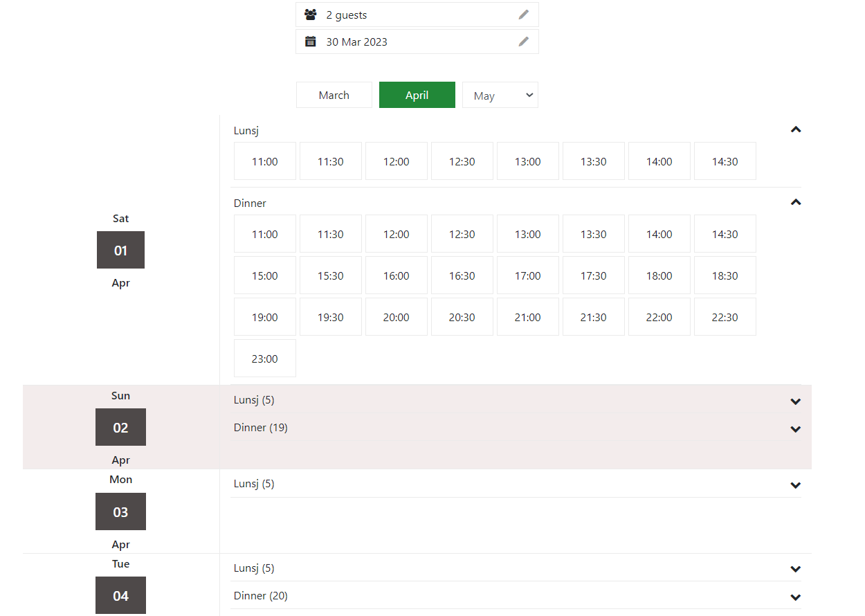Click the calendar icon beside the date
The height and width of the screenshot is (616, 865).
[310, 41]
